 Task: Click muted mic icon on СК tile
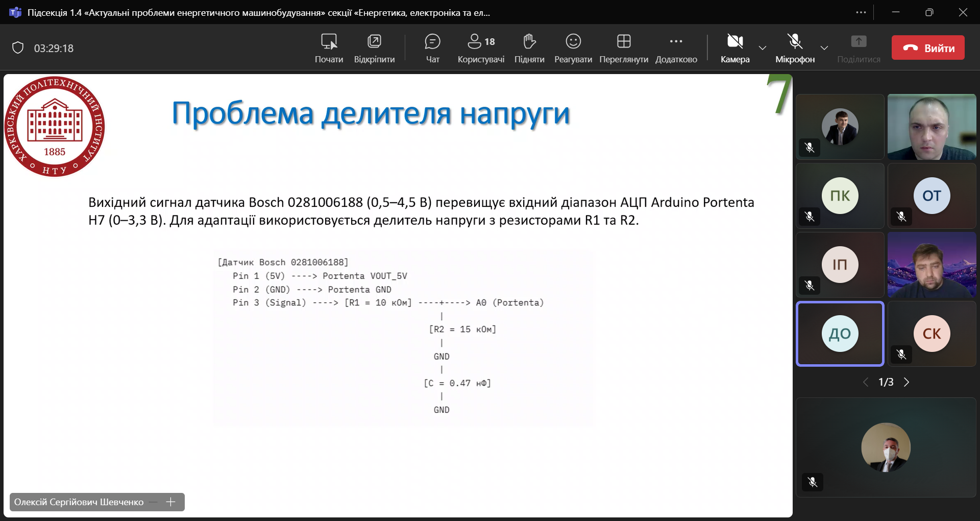pyautogui.click(x=901, y=354)
